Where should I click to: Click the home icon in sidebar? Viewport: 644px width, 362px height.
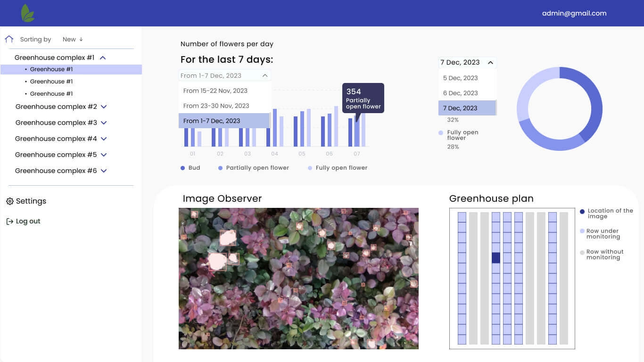(9, 39)
